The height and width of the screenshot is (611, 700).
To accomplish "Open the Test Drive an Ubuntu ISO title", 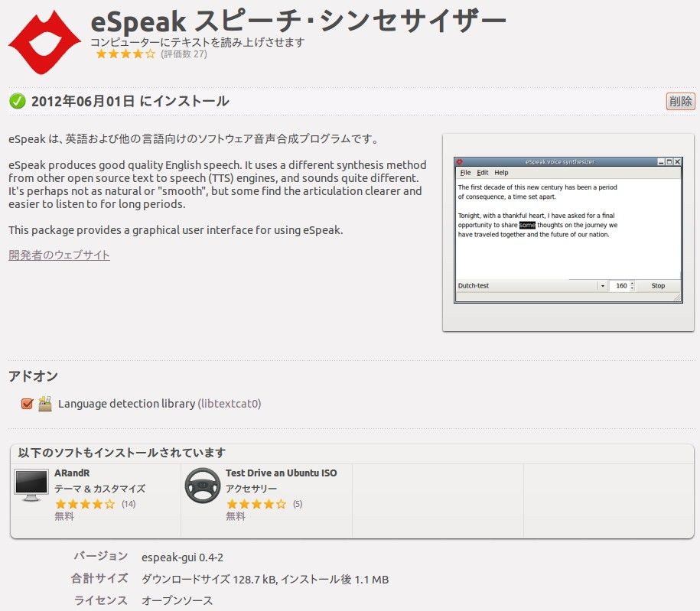I will click(282, 473).
